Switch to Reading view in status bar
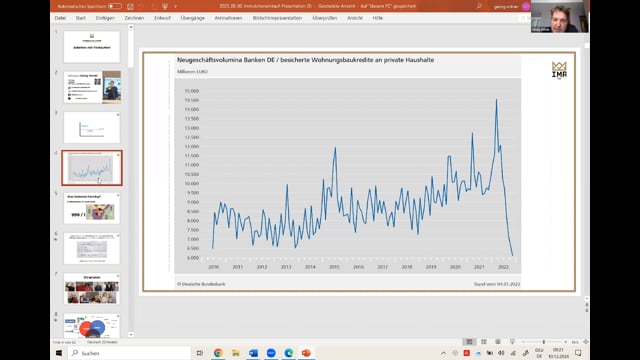 click(498, 342)
